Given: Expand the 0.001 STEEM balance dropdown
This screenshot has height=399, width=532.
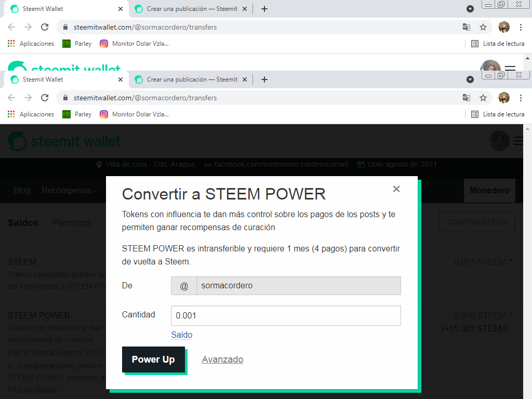Looking at the screenshot, I should (484, 262).
